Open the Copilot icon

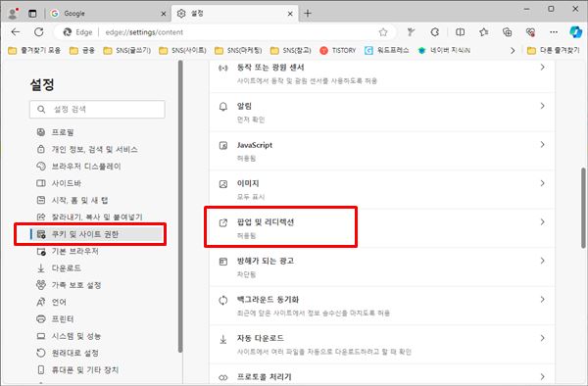[x=575, y=32]
